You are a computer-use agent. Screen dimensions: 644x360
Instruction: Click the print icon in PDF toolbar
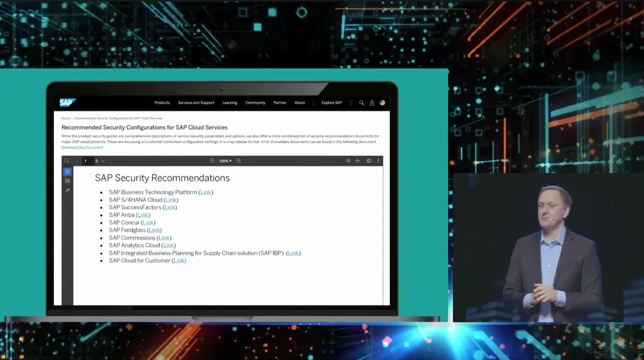[369, 161]
